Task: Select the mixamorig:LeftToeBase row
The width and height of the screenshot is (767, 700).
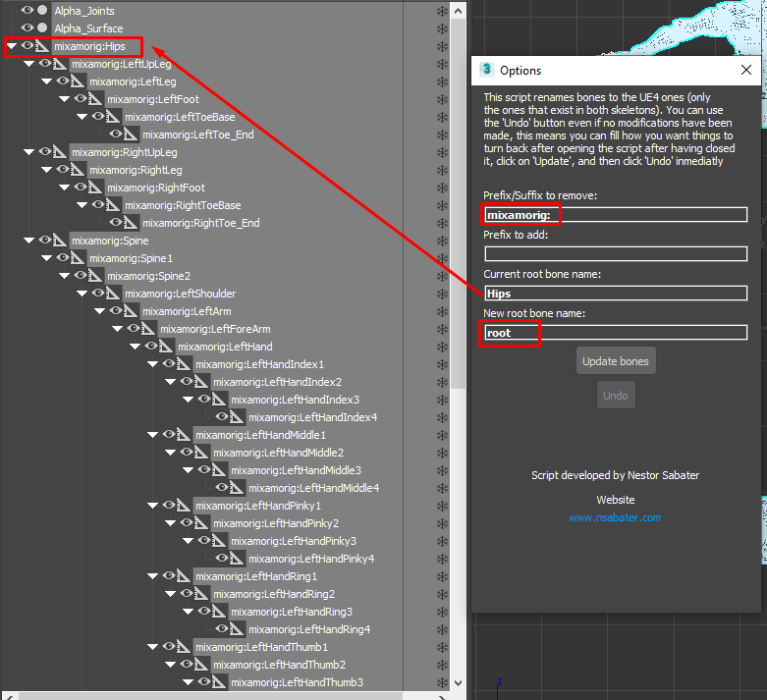Action: point(180,117)
